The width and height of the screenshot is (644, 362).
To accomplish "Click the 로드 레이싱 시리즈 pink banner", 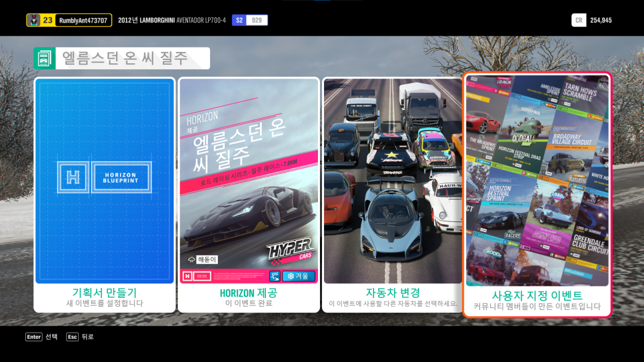I will point(249,173).
